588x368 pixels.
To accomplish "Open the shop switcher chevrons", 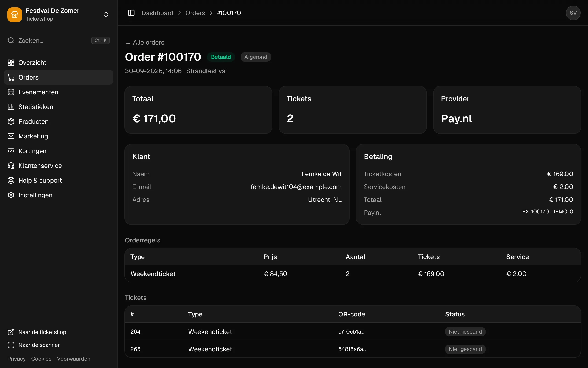I will click(x=106, y=14).
